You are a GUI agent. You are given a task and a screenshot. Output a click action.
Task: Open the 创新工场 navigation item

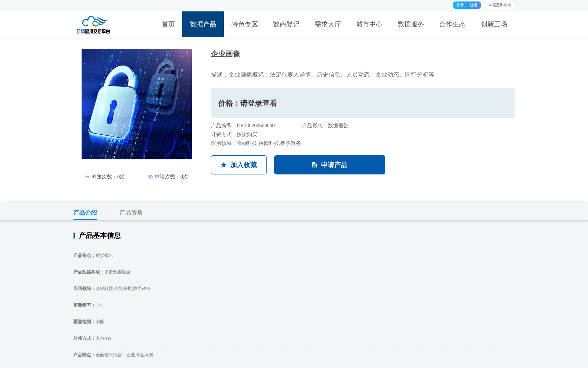494,24
